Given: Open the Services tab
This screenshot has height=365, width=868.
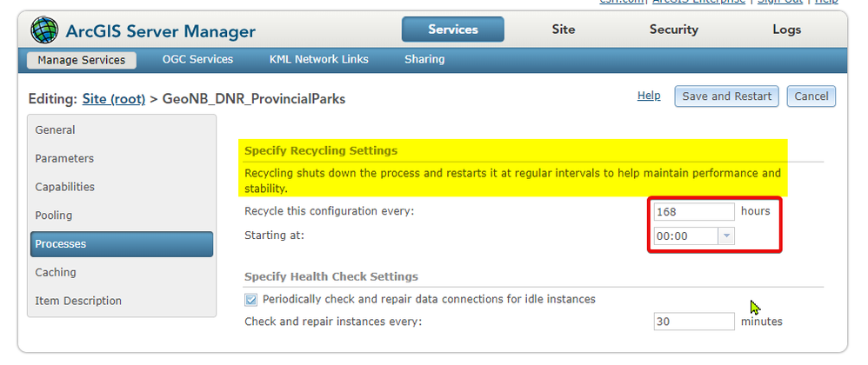Looking at the screenshot, I should pyautogui.click(x=452, y=30).
